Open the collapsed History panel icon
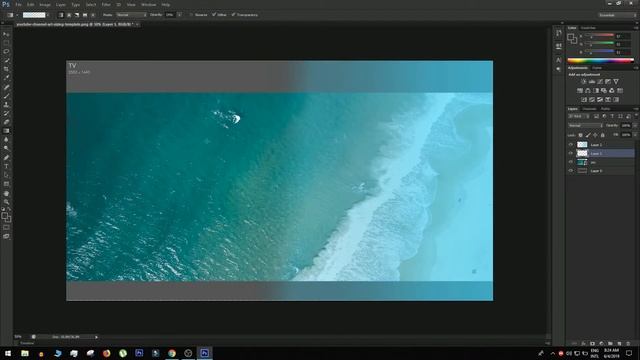The height and width of the screenshot is (360, 640). [x=558, y=34]
